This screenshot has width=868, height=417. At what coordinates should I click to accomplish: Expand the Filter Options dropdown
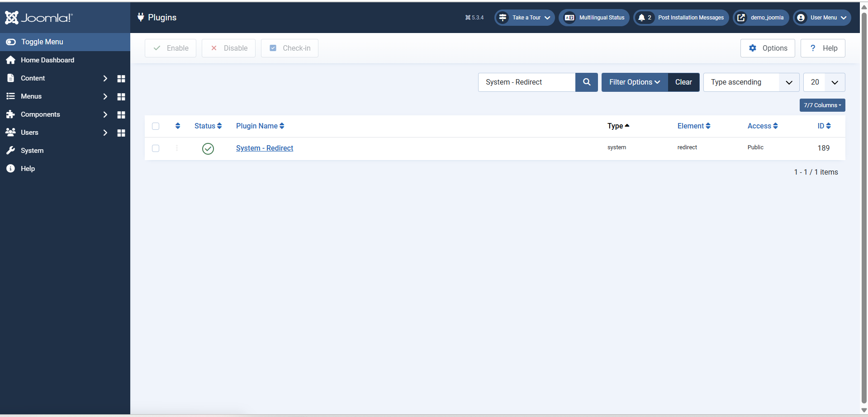[x=634, y=82]
